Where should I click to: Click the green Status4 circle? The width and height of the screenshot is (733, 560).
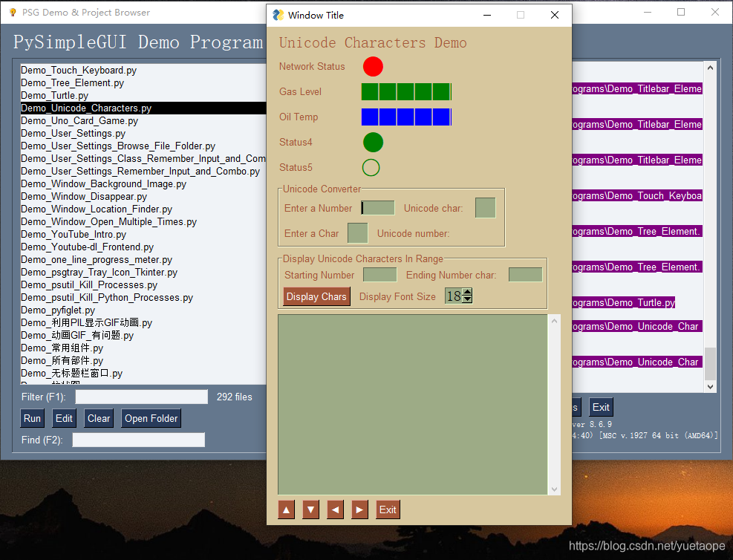click(x=373, y=142)
